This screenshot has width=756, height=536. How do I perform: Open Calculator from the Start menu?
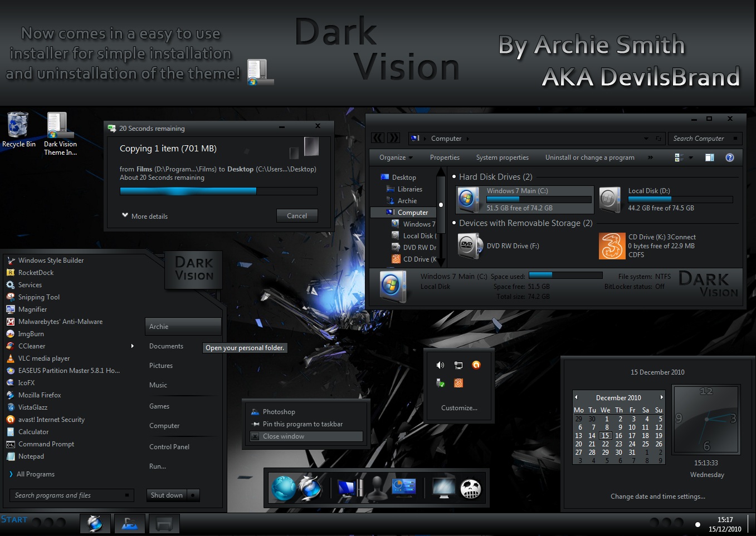[33, 432]
